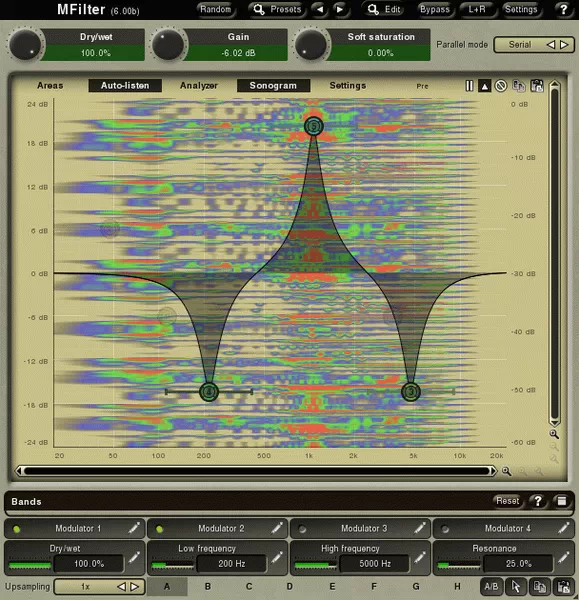The image size is (579, 600).
Task: Zoom in vertically with magnifier icon
Action: coord(554,434)
